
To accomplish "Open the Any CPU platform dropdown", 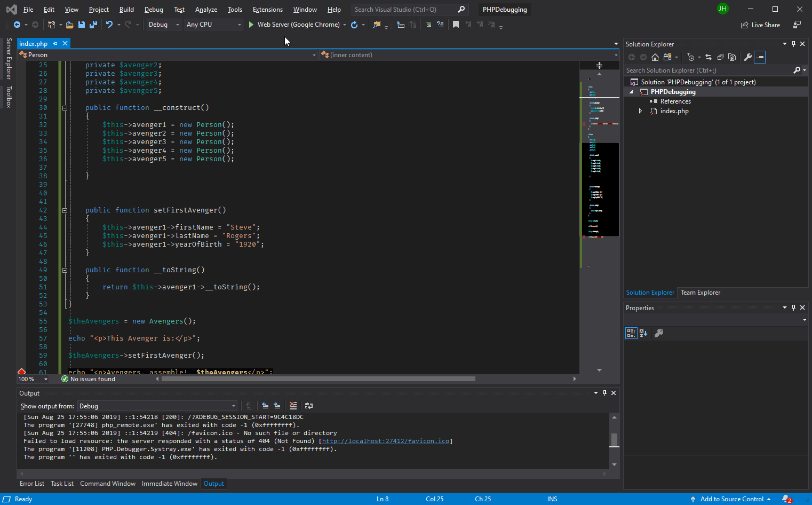I will [x=214, y=25].
